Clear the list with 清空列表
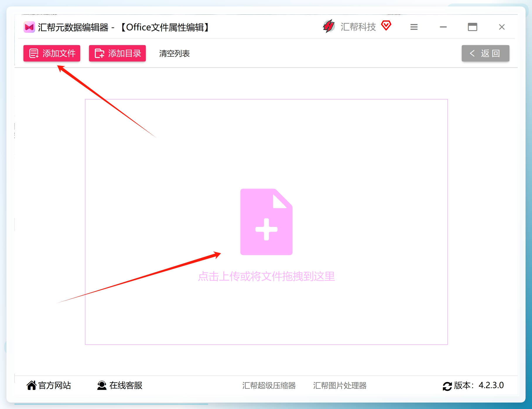 click(x=175, y=54)
